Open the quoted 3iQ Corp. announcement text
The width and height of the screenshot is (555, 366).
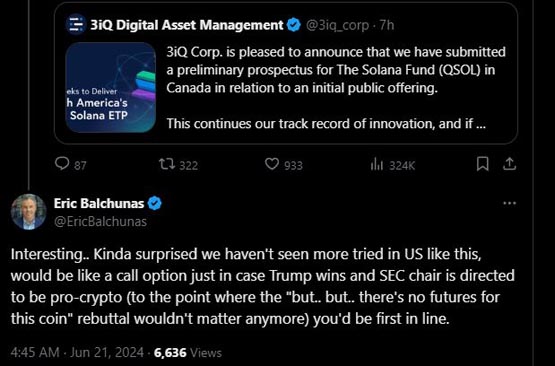pos(336,88)
